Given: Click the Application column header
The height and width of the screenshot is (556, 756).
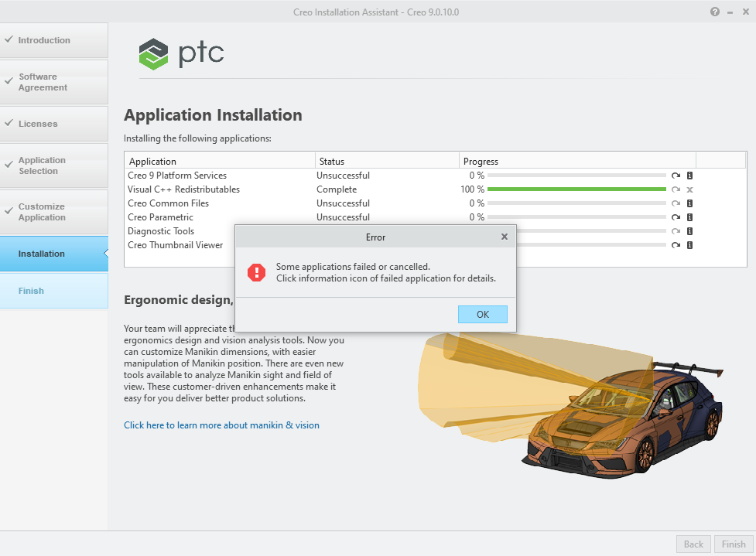Looking at the screenshot, I should [x=220, y=161].
